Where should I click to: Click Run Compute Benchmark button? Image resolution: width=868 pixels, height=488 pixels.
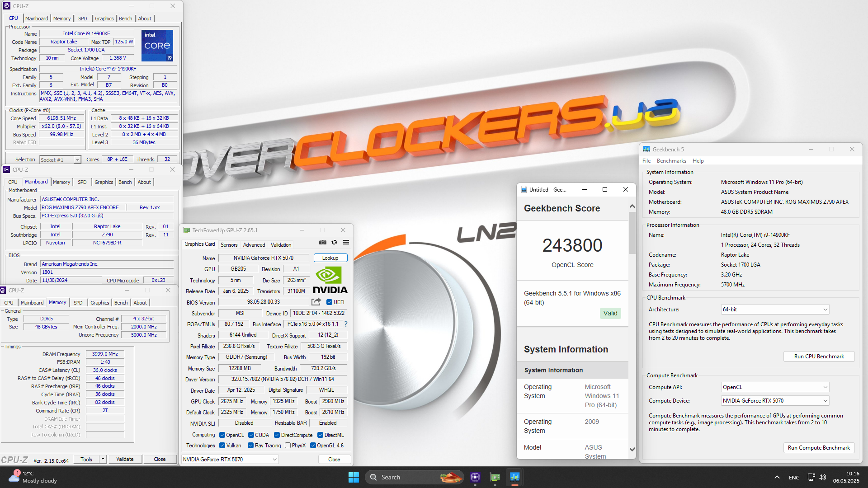pyautogui.click(x=819, y=448)
